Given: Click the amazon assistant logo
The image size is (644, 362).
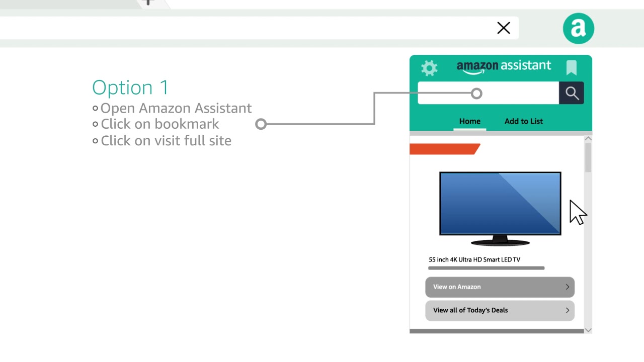Looking at the screenshot, I should point(504,67).
